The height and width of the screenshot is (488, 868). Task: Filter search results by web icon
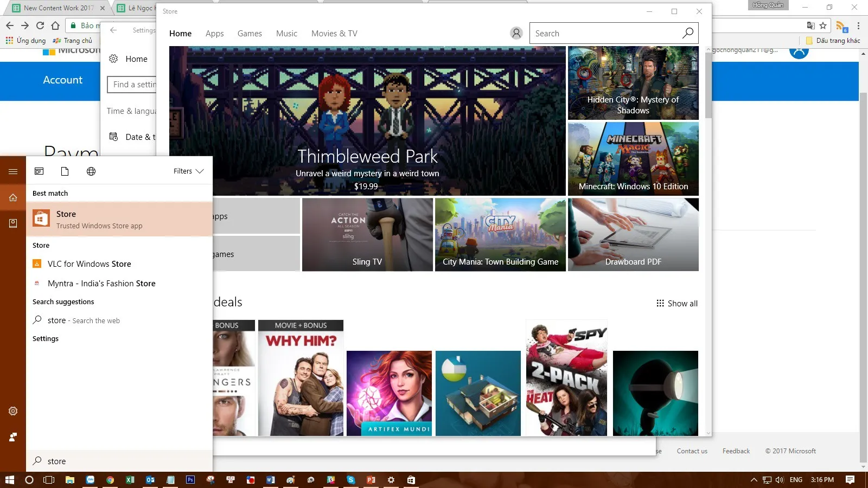[91, 171]
